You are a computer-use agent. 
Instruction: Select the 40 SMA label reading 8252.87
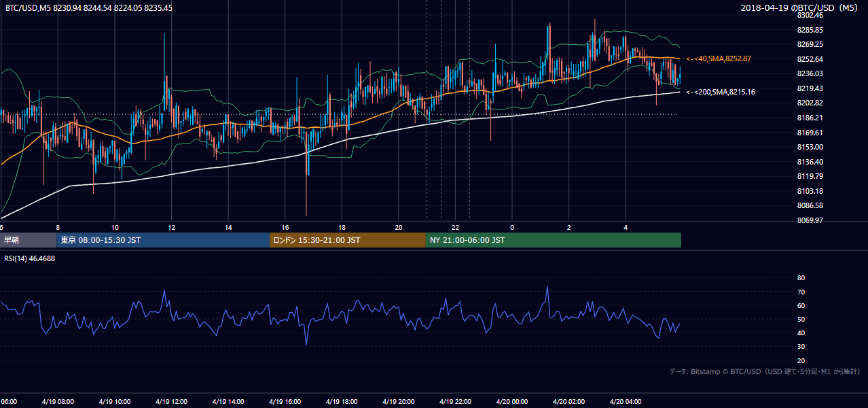719,59
